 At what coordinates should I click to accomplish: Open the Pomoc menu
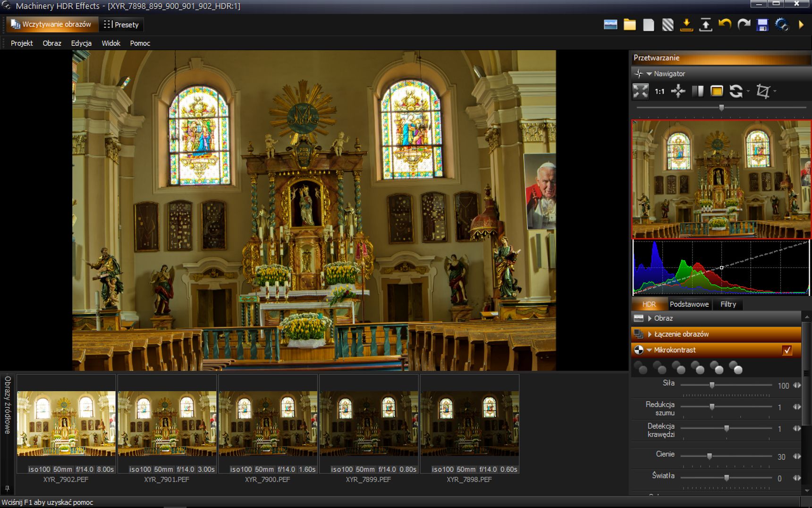(x=140, y=43)
